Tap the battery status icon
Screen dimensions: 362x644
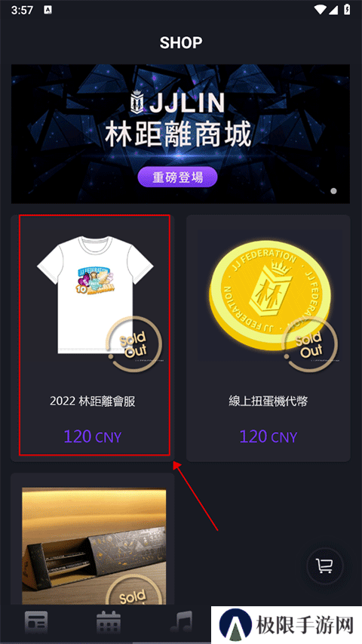click(x=347, y=10)
